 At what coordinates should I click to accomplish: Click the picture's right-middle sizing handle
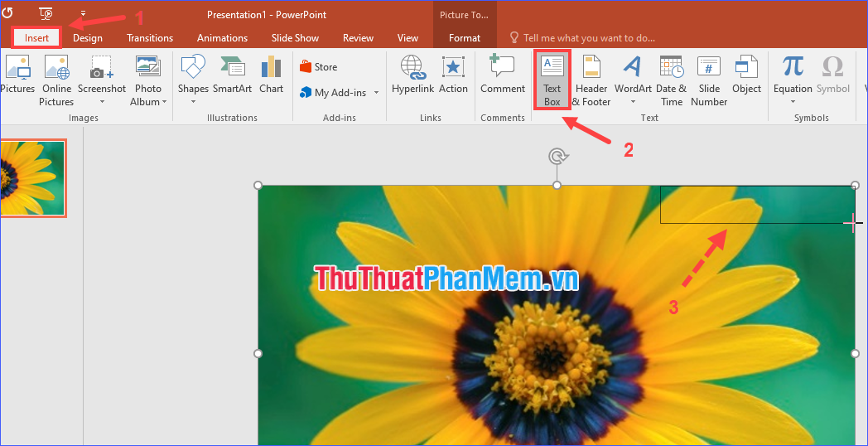(x=856, y=353)
